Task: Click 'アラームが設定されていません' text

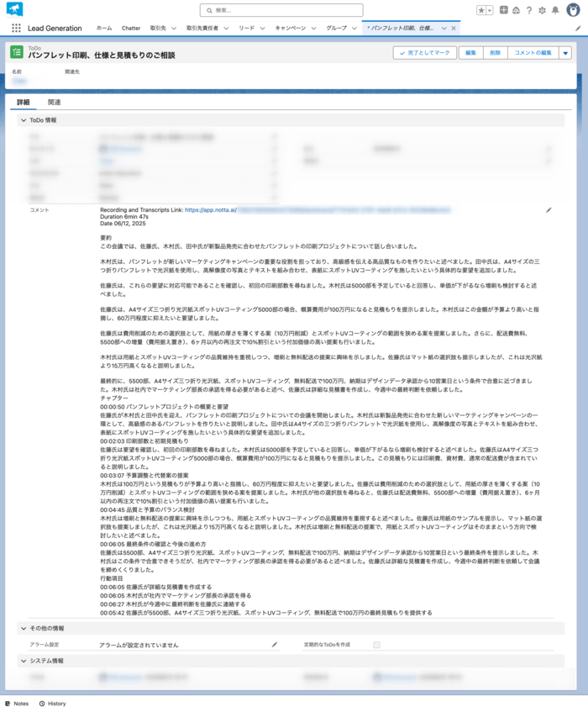Action: tap(139, 645)
